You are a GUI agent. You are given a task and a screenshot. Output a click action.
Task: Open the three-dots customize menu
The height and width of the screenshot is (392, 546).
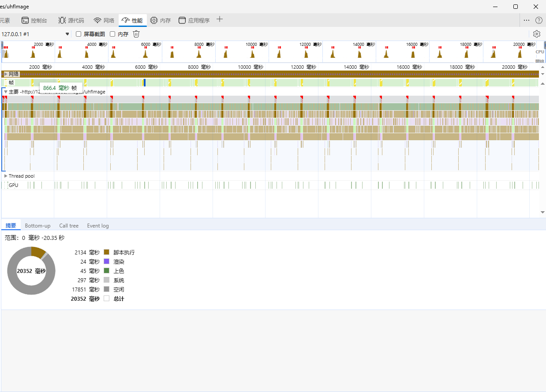527,20
